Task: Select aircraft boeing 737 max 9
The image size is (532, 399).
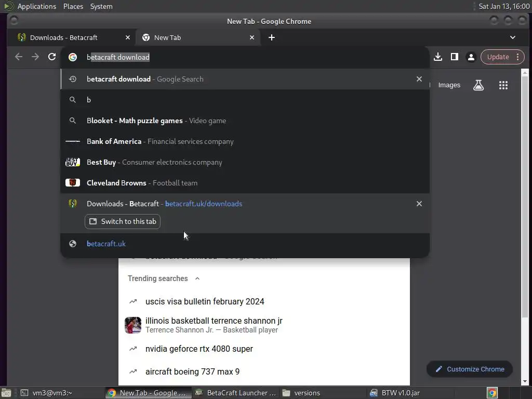Action: coord(192,372)
